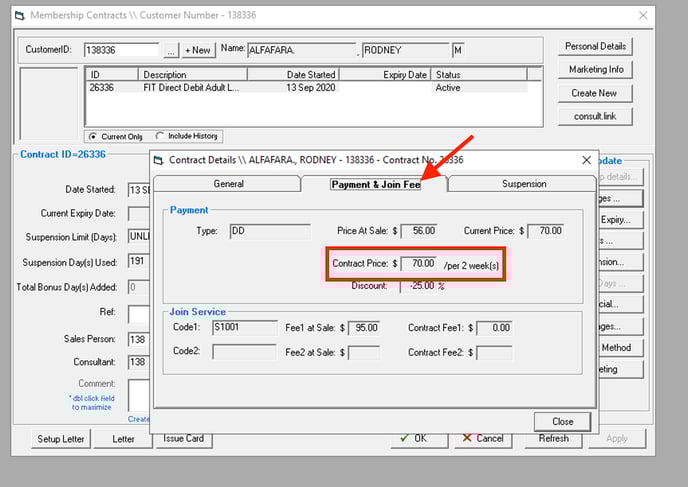Click the consult.link button
Image resolution: width=688 pixels, height=487 pixels.
pos(595,116)
